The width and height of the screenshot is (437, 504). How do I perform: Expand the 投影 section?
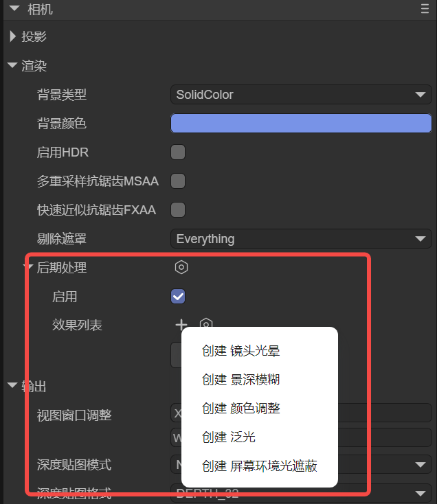coord(13,36)
